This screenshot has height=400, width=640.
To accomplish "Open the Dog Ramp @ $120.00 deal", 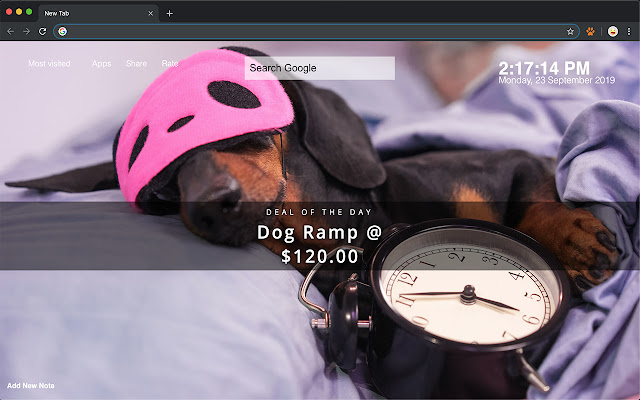I will [x=319, y=244].
